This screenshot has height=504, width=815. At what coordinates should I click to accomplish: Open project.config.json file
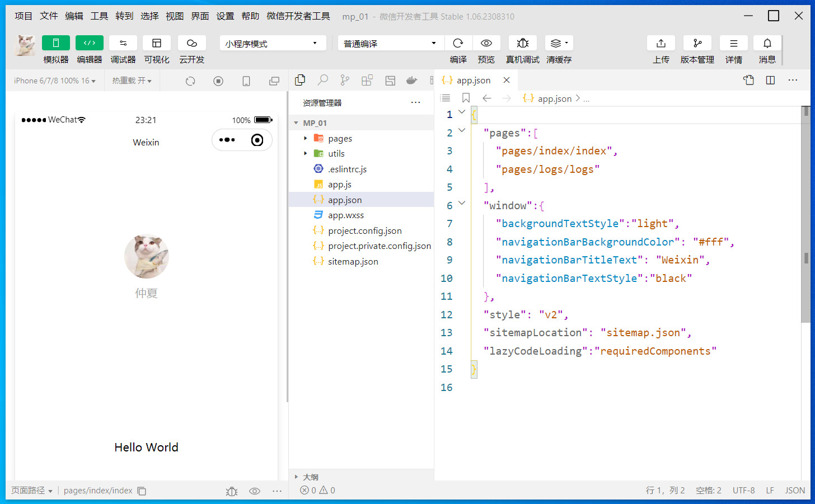point(361,230)
